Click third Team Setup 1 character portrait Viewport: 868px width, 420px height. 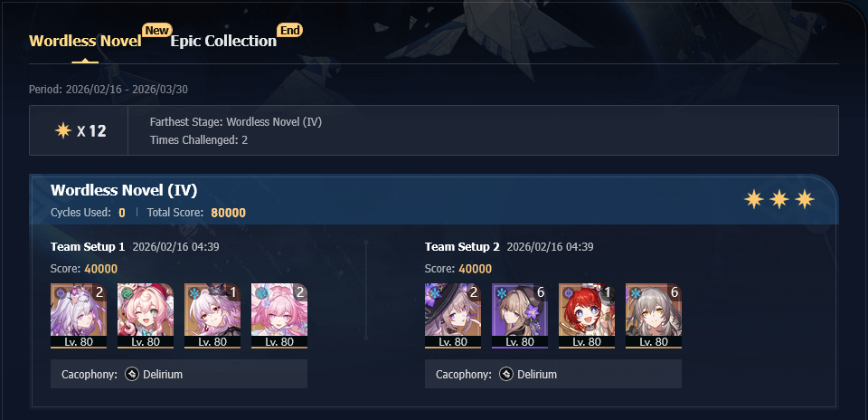[x=212, y=317]
